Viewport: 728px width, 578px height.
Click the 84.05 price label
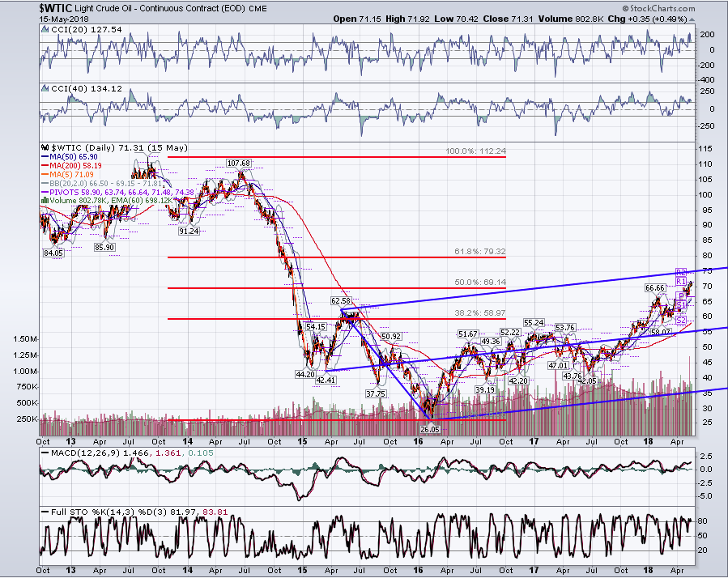coord(53,253)
